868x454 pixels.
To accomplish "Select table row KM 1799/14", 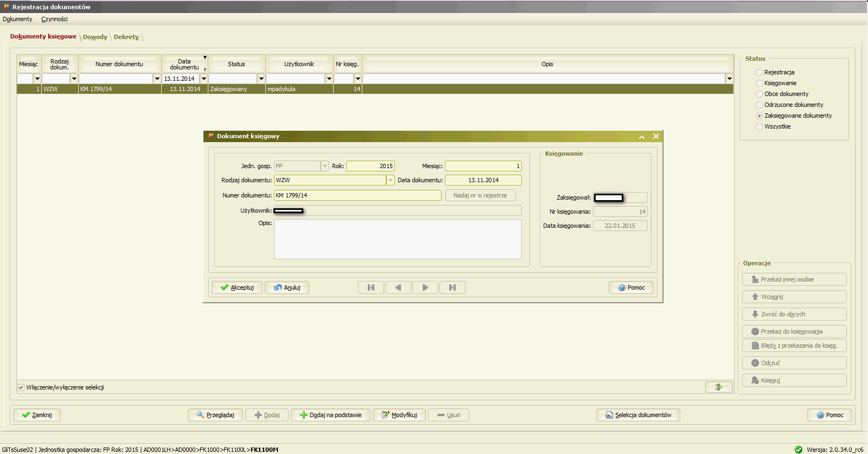I will point(375,89).
